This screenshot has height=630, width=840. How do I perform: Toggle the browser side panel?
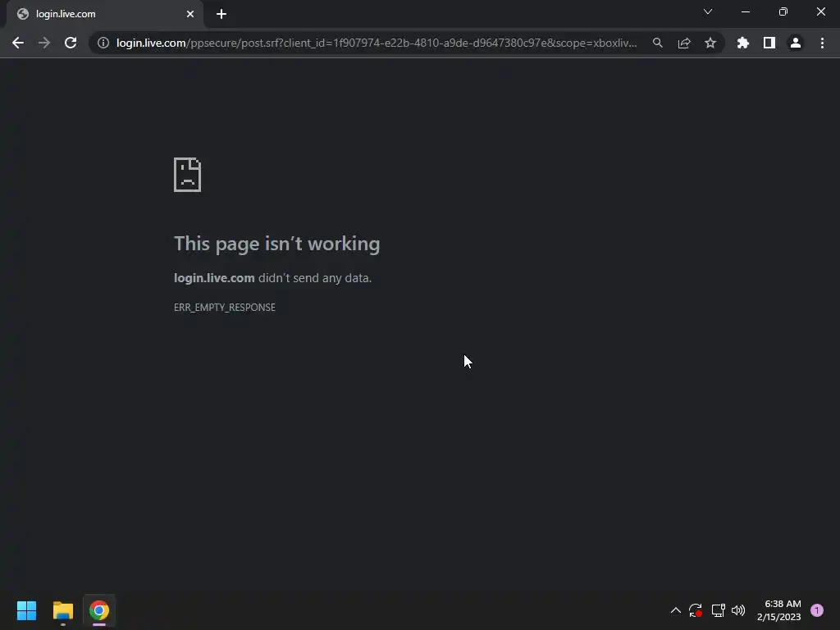click(769, 43)
